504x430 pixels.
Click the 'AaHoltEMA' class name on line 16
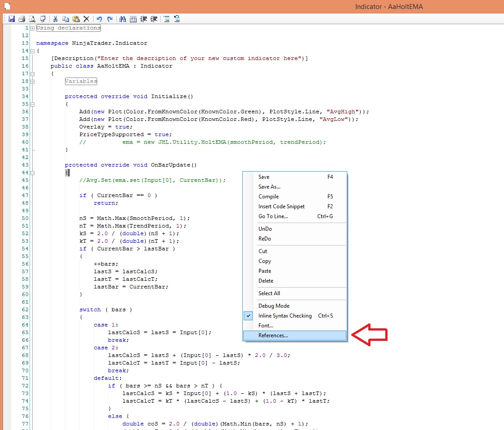pyautogui.click(x=113, y=66)
